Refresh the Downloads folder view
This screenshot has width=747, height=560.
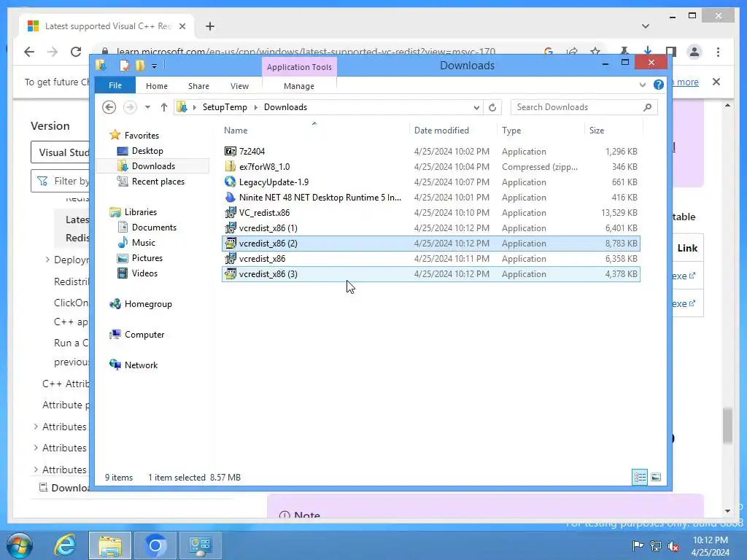pos(492,107)
